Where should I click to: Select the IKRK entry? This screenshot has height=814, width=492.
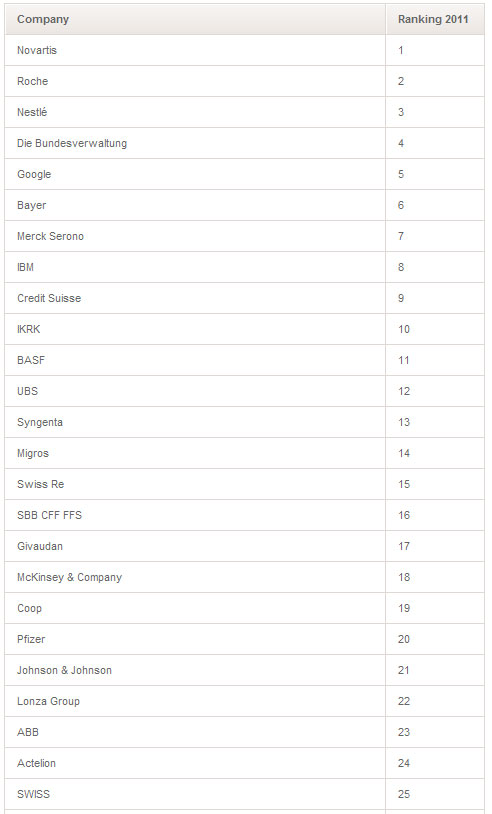pyautogui.click(x=29, y=329)
